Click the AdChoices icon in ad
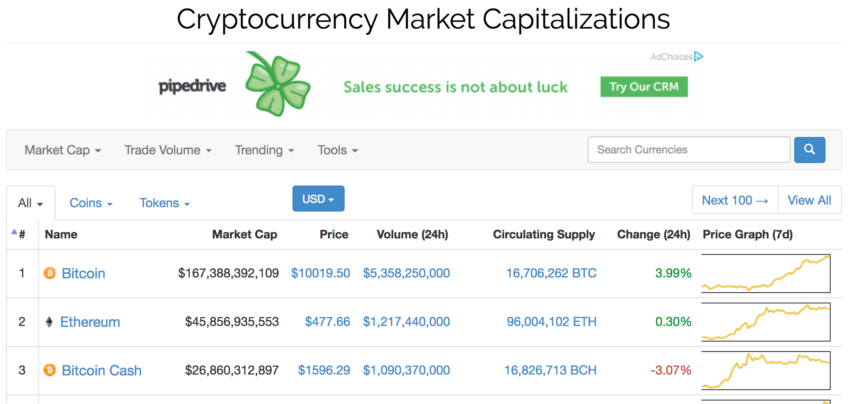Screen dimensions: 868x404 698,57
